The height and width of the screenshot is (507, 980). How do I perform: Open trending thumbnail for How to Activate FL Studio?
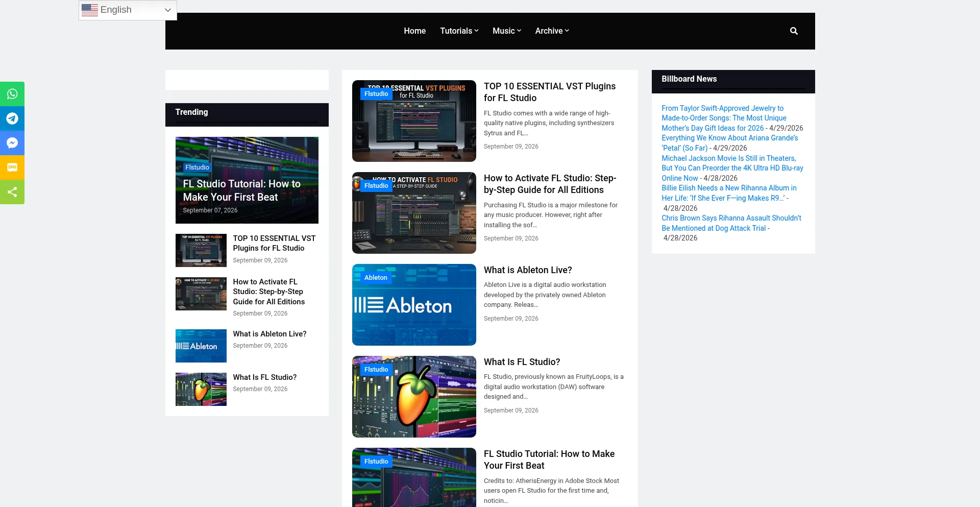tap(201, 294)
